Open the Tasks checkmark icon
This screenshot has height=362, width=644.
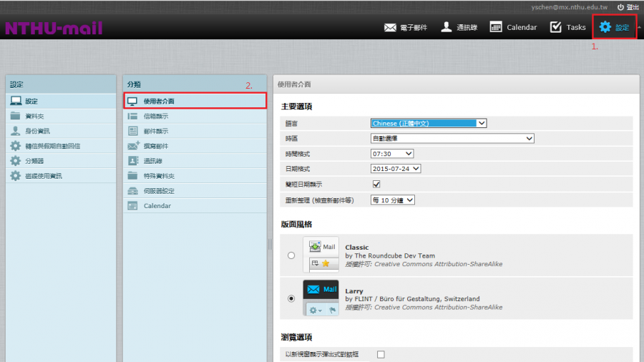[555, 27]
